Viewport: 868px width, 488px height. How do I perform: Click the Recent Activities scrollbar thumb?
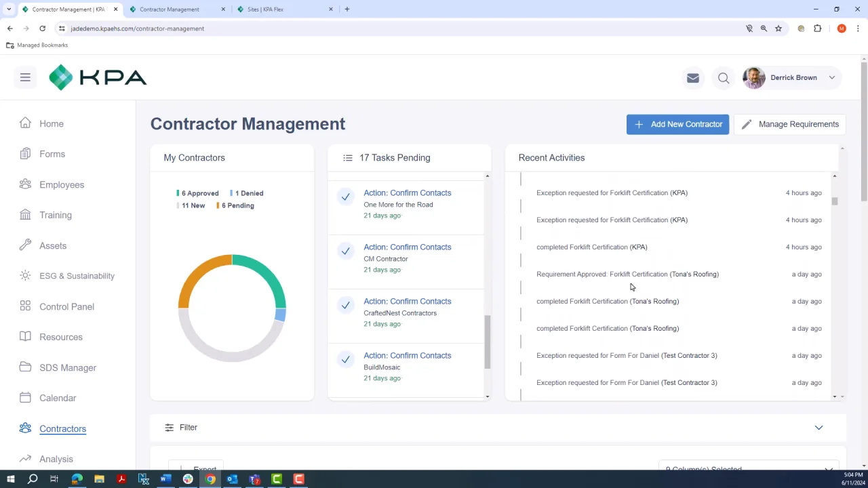click(x=834, y=201)
